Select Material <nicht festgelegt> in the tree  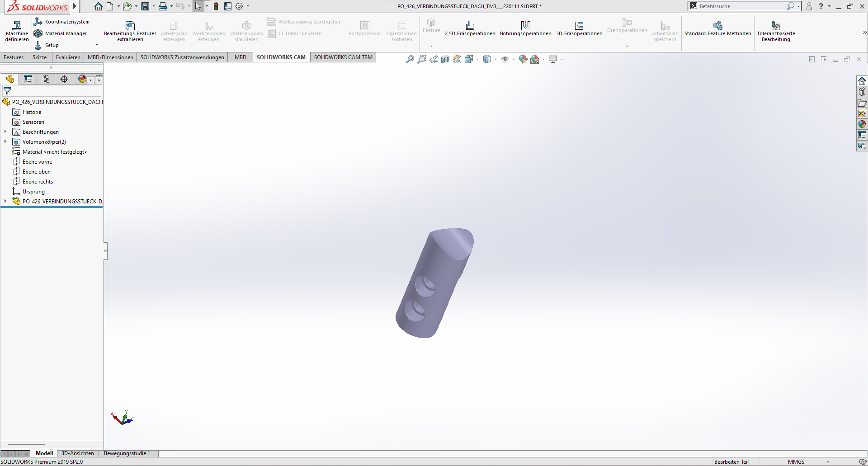click(55, 152)
